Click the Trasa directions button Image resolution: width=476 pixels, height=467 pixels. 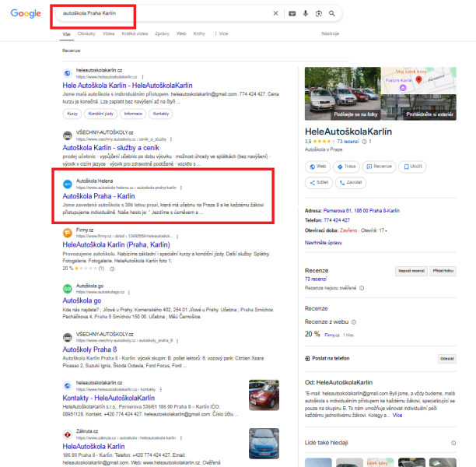tap(346, 167)
